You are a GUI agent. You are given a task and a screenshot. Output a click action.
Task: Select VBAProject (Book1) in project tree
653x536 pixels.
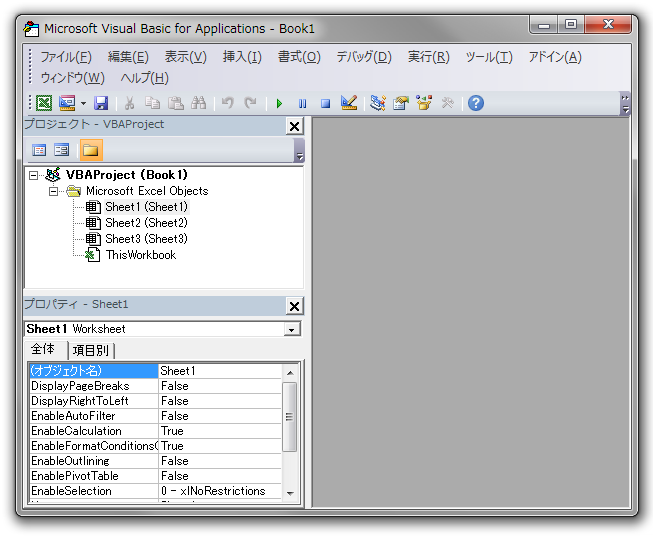tap(127, 175)
